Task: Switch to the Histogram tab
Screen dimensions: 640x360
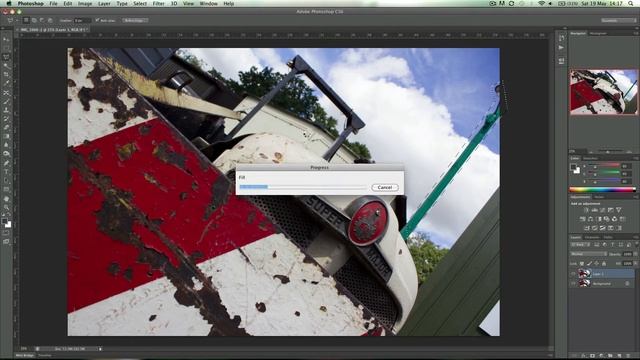Action: coord(598,33)
